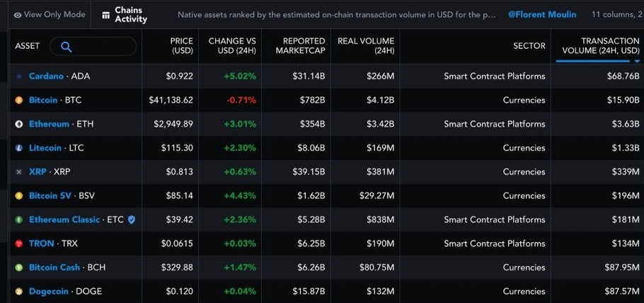644x303 pixels.
Task: Click the $15.87B Dogecoin marketcap
Action: 309,292
